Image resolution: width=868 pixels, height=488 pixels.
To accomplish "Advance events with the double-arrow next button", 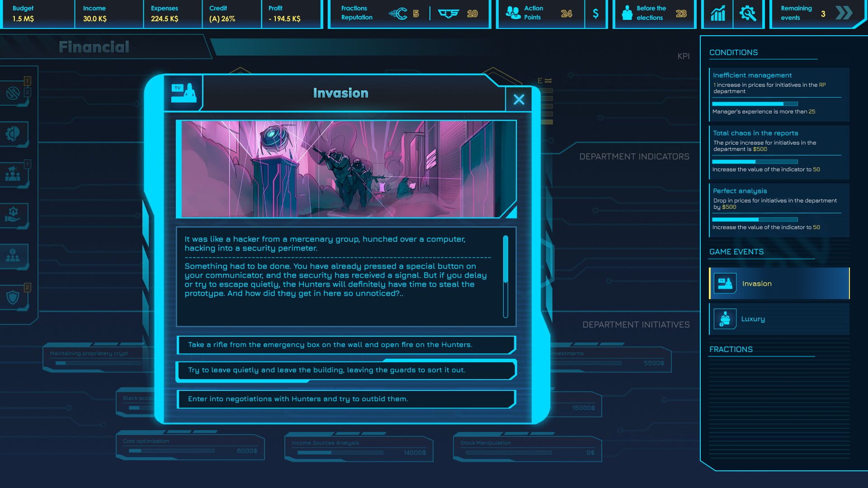I will 844,14.
